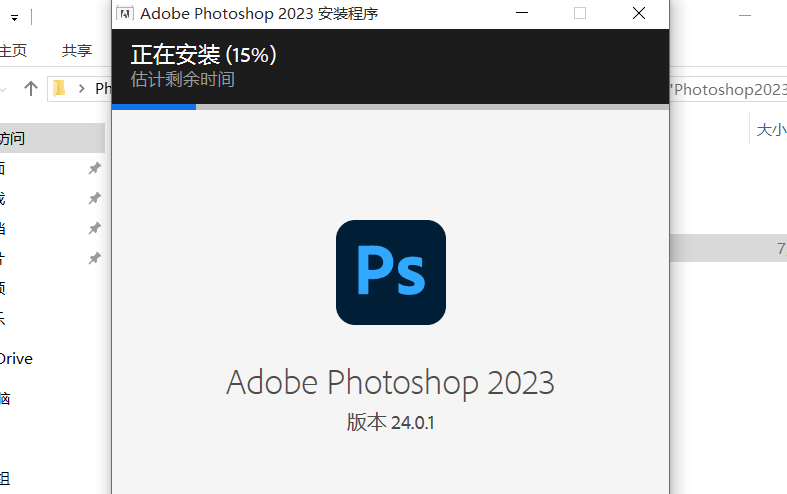Select OneDrive in the Explorer sidebar
The width and height of the screenshot is (787, 494).
(16, 358)
